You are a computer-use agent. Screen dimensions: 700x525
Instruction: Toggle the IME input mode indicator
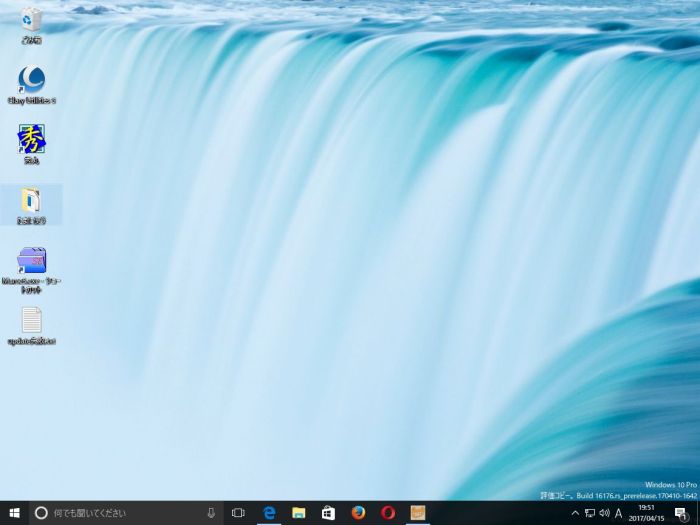click(618, 512)
